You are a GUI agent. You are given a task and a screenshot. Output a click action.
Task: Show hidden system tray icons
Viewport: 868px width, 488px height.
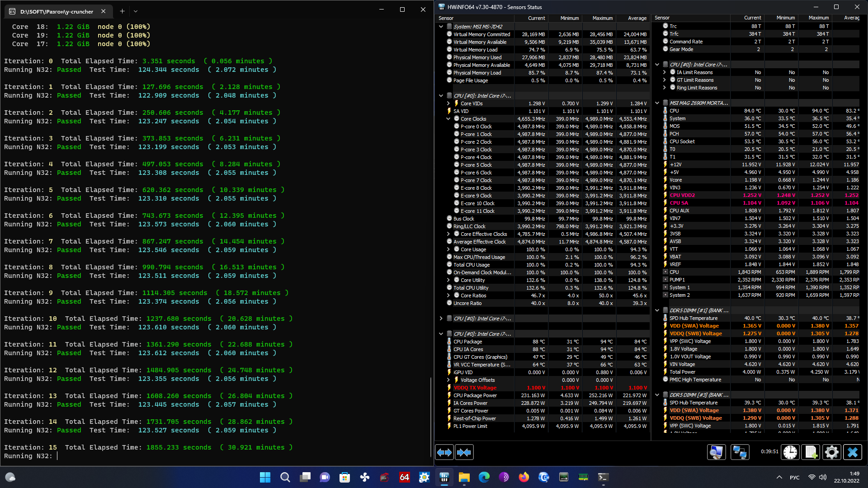[x=779, y=477]
